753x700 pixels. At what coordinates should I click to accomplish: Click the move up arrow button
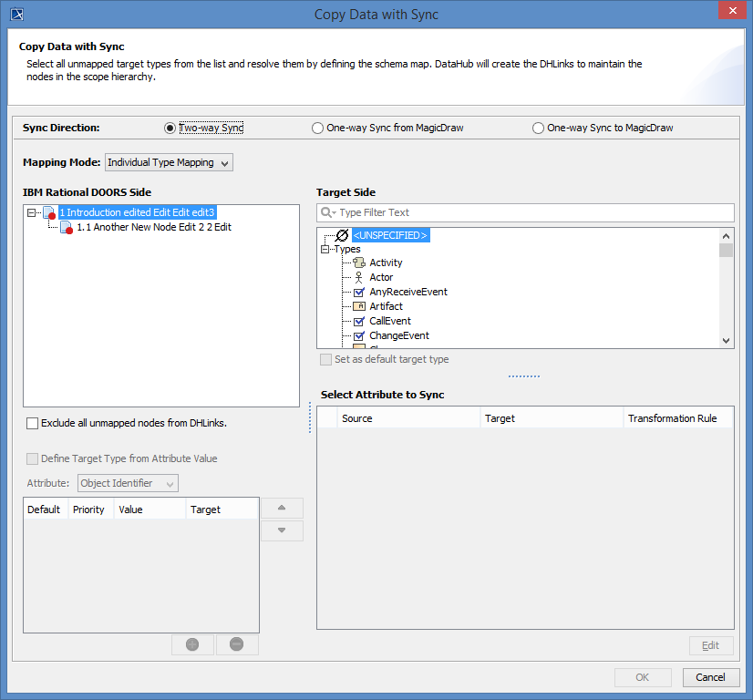pyautogui.click(x=282, y=508)
